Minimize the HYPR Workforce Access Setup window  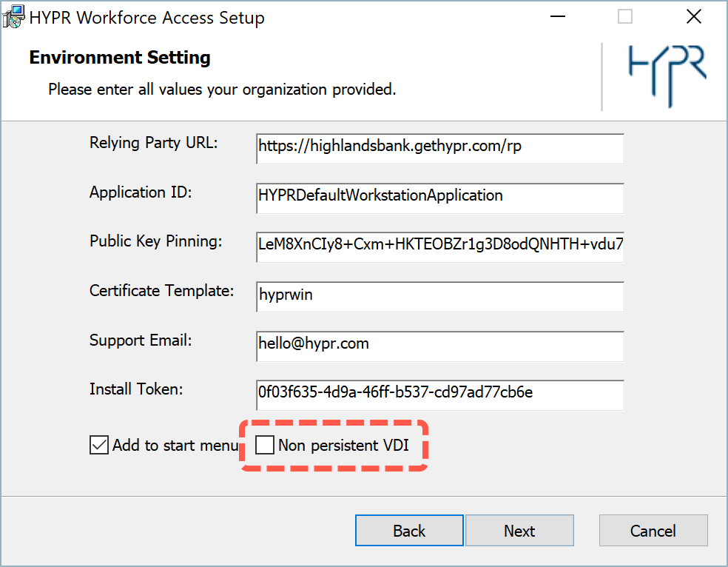point(558,17)
